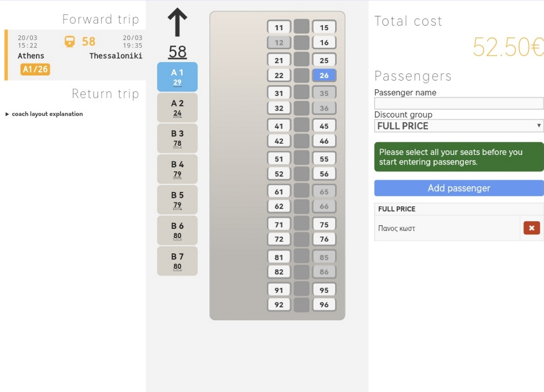The width and height of the screenshot is (544, 392).
Task: Click the Add passenger button
Action: 459,188
